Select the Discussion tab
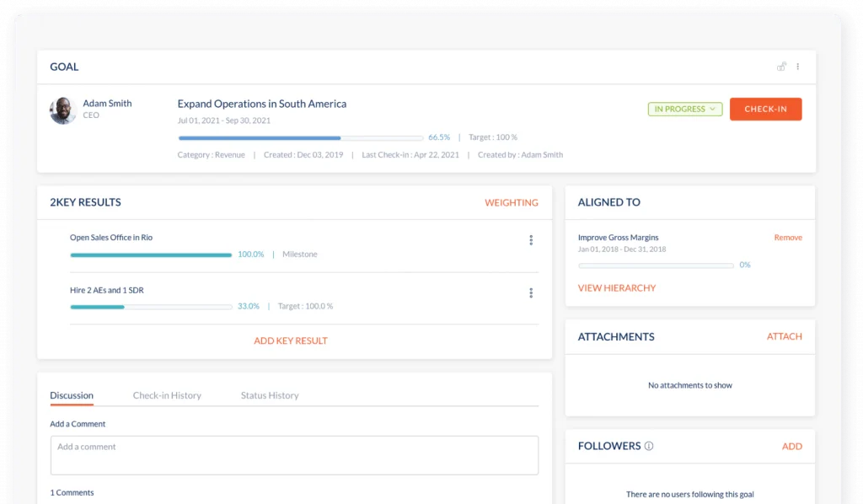Screen dimensions: 863x504 (x=72, y=395)
